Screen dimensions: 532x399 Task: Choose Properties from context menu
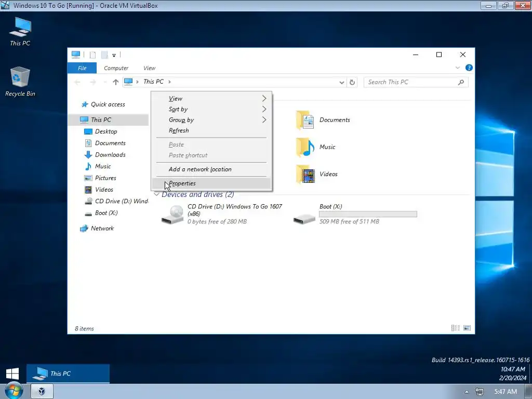pyautogui.click(x=212, y=183)
